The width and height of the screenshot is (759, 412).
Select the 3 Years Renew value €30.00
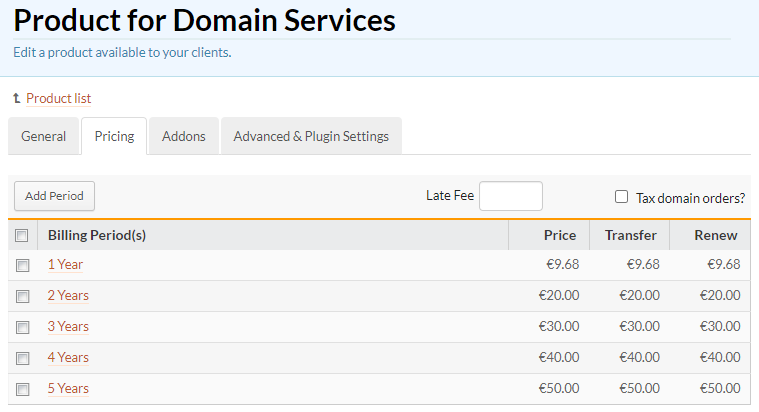(720, 326)
